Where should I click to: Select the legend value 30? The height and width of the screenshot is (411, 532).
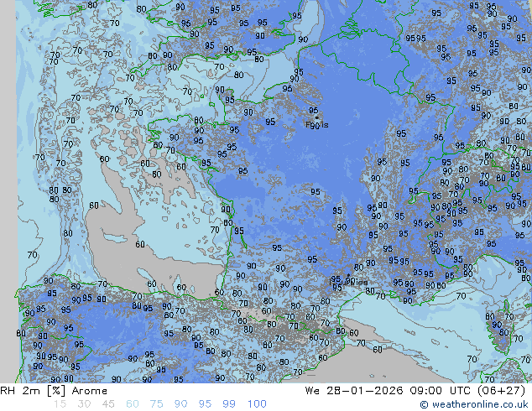point(84,404)
